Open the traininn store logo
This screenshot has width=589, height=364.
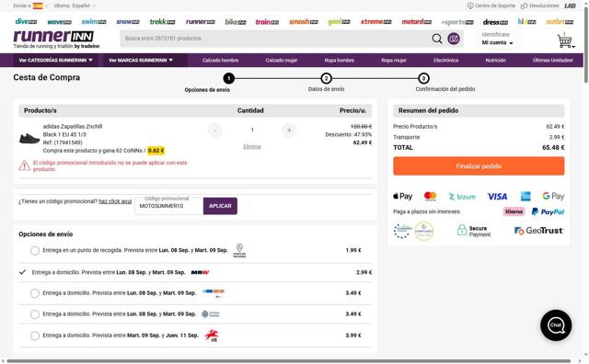point(267,22)
